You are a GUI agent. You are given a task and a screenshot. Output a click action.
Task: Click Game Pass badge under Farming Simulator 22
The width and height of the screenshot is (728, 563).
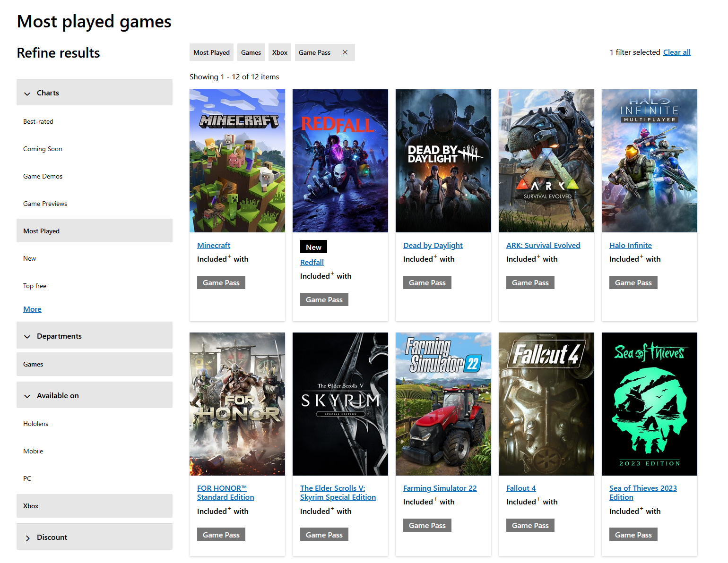pyautogui.click(x=427, y=525)
